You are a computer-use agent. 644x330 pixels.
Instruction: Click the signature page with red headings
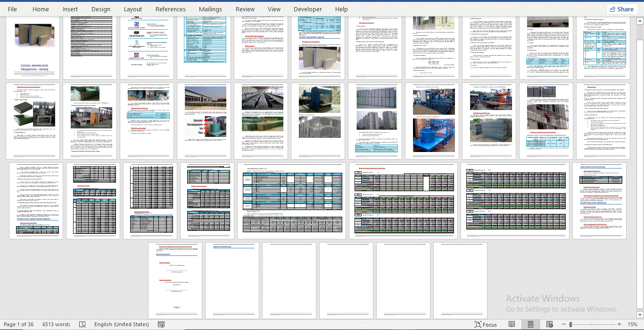coord(175,281)
